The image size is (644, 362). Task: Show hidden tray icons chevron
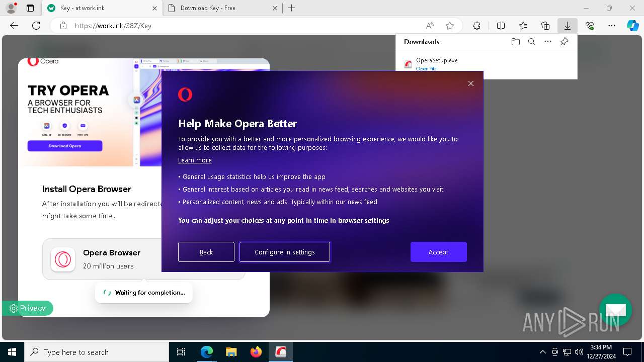coord(542,352)
